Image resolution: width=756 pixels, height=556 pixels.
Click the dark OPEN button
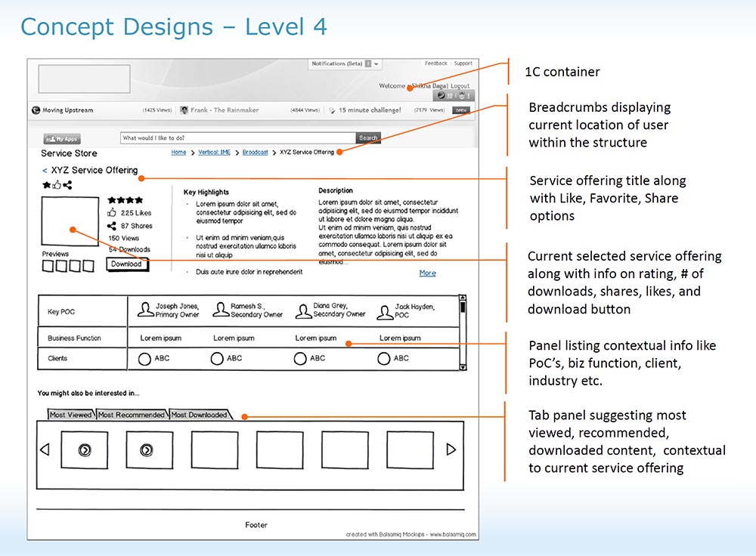(x=461, y=110)
